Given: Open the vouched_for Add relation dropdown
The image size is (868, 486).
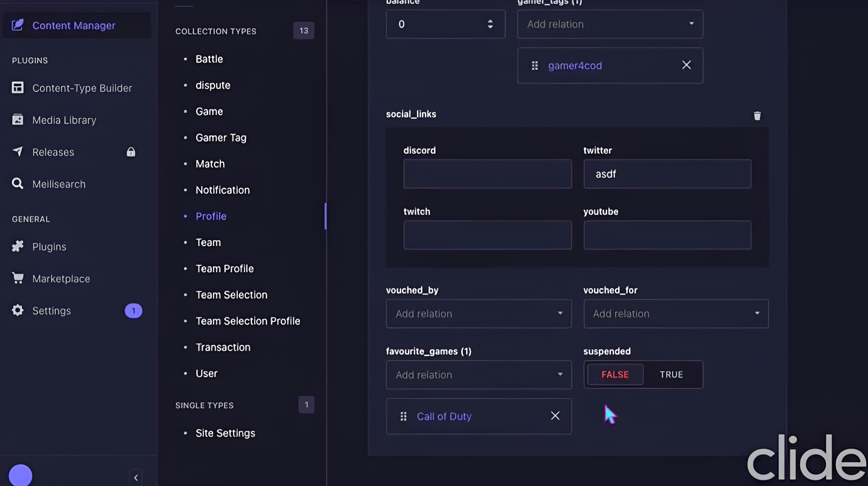Looking at the screenshot, I should [x=676, y=314].
